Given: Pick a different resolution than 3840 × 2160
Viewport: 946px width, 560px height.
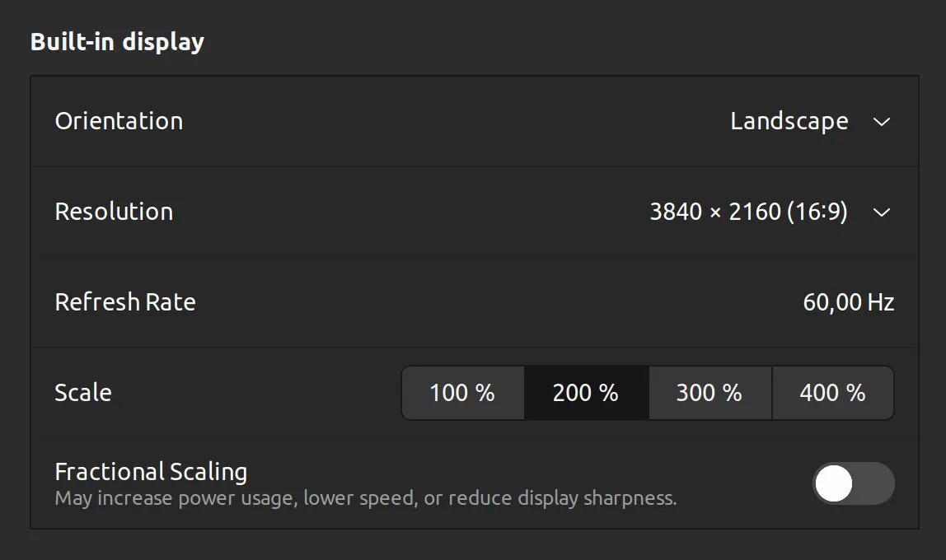Looking at the screenshot, I should 749,212.
